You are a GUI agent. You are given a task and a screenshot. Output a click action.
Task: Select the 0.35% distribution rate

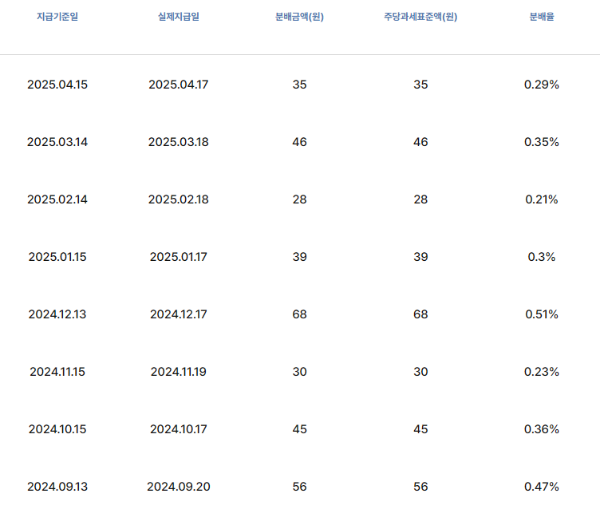point(542,142)
